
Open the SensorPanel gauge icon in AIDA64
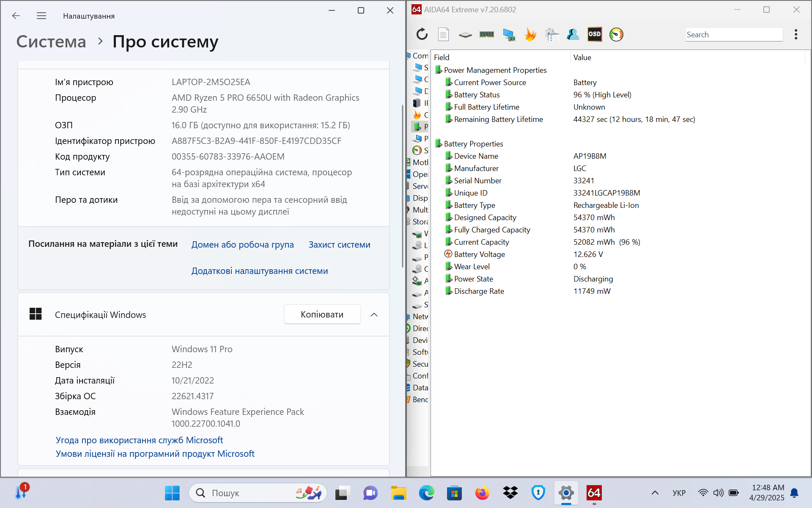pos(616,34)
